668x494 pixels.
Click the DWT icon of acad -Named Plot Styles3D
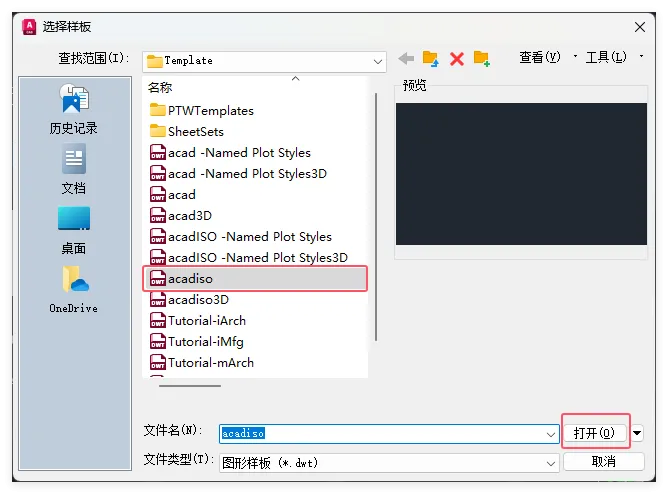(x=158, y=173)
